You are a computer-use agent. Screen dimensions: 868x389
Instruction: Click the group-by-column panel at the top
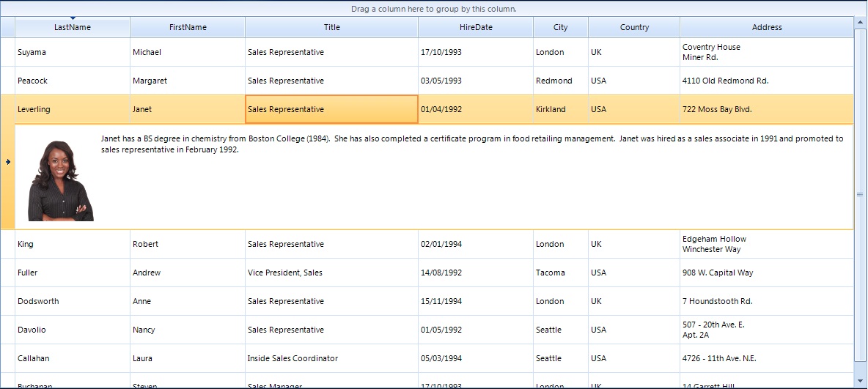point(433,9)
